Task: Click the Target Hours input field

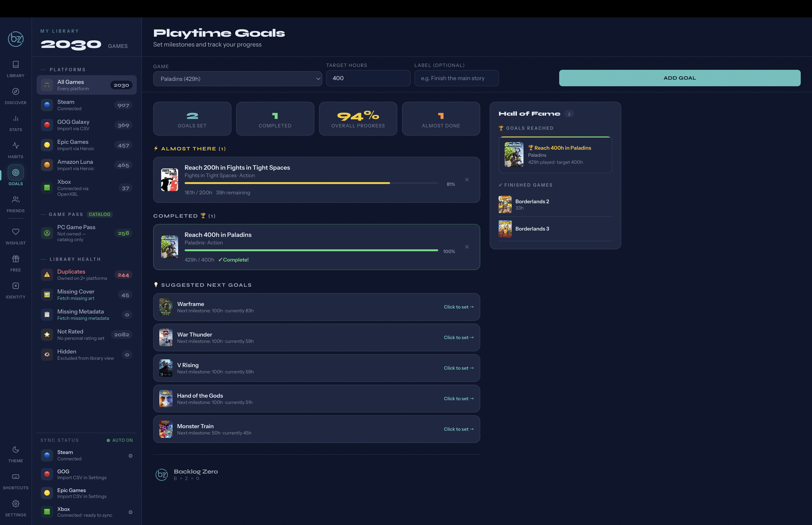Action: [x=368, y=78]
